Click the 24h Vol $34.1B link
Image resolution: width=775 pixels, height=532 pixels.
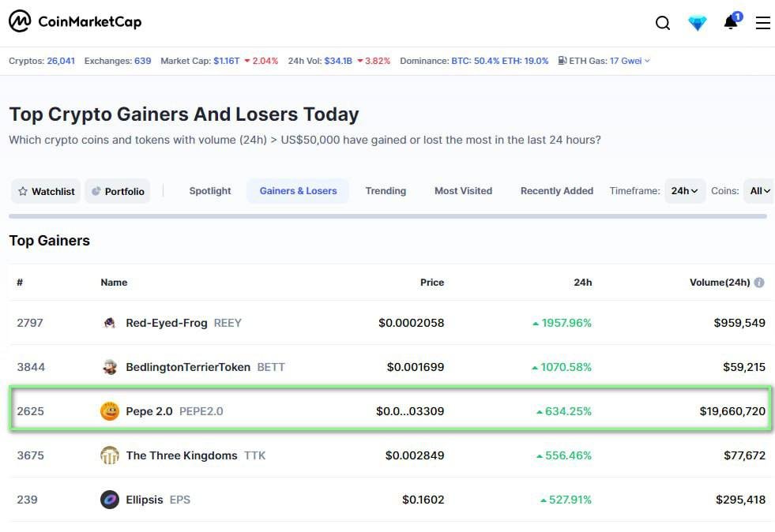point(338,61)
